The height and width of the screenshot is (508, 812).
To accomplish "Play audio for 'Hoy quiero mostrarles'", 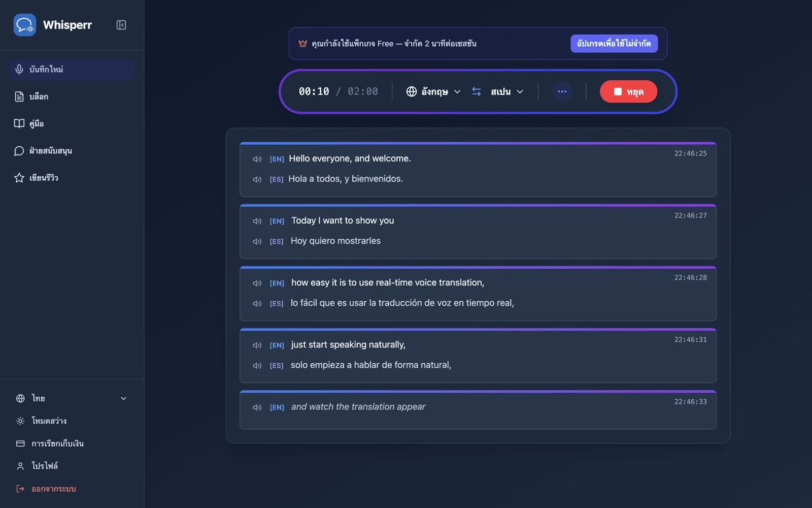I will click(x=257, y=241).
